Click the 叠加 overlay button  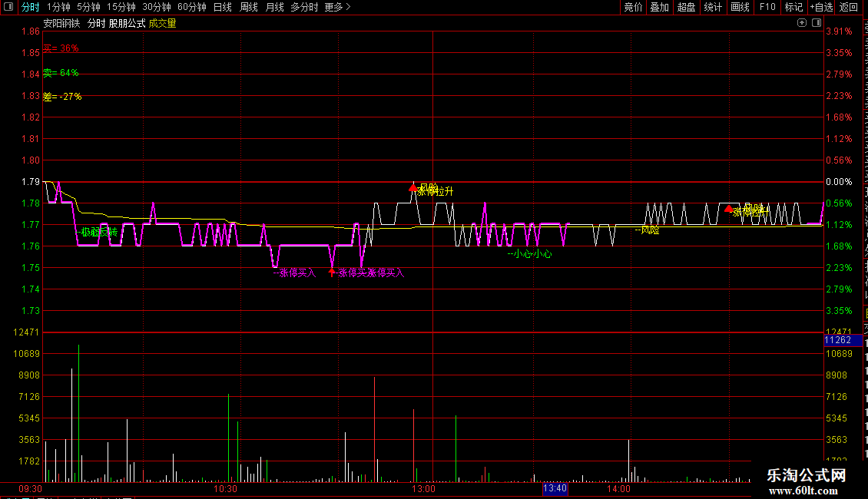[x=659, y=7]
